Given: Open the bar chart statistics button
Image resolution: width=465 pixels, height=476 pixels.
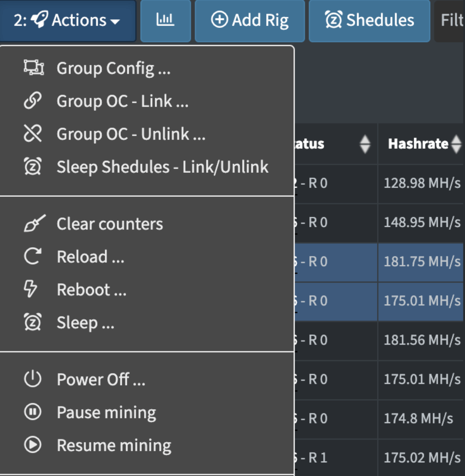Looking at the screenshot, I should [x=165, y=20].
